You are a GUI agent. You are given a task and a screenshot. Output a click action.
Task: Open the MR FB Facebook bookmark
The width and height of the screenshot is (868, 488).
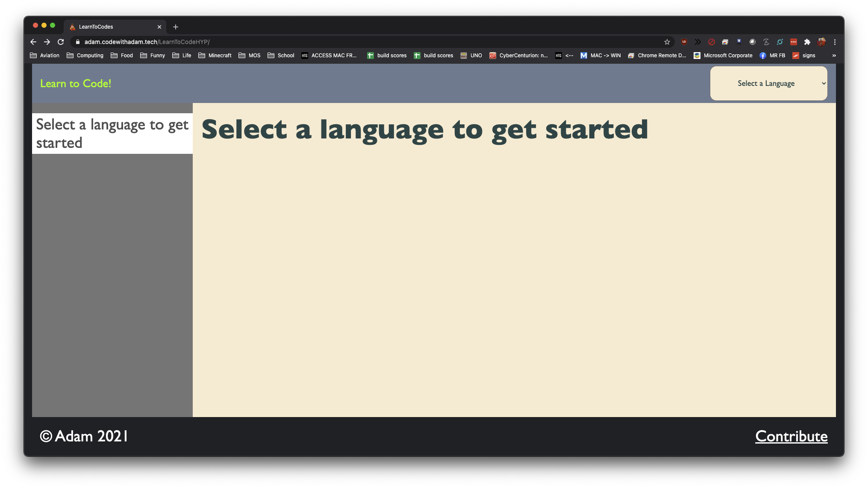pos(772,56)
